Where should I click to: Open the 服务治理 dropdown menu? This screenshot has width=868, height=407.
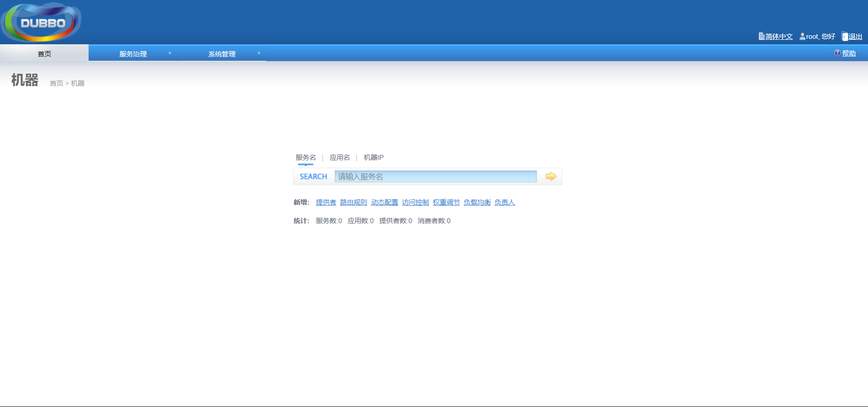coord(132,53)
